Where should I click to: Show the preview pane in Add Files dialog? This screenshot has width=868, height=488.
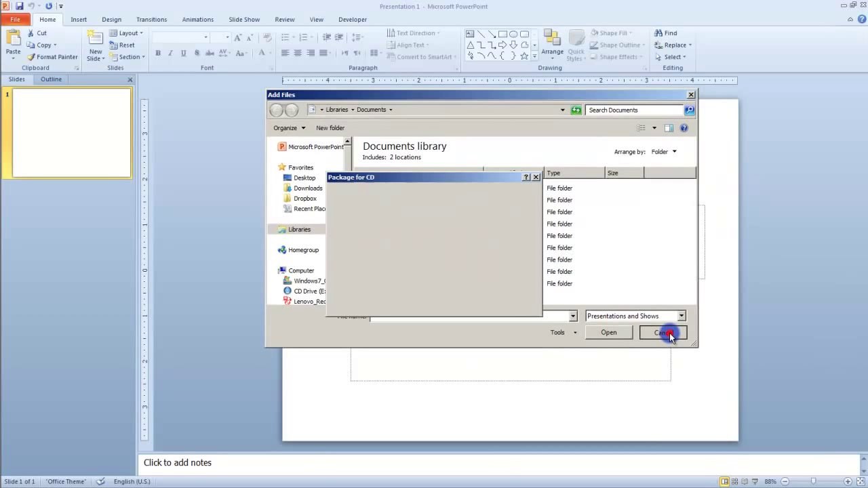pyautogui.click(x=669, y=128)
